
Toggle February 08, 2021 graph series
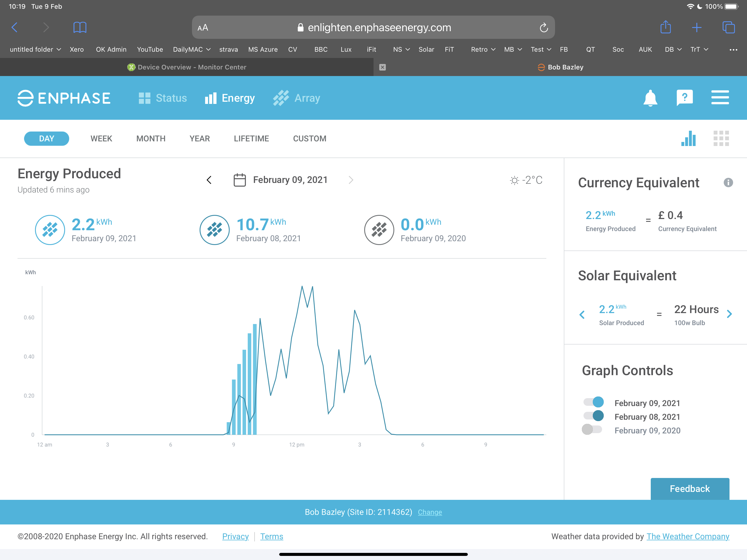pyautogui.click(x=593, y=416)
